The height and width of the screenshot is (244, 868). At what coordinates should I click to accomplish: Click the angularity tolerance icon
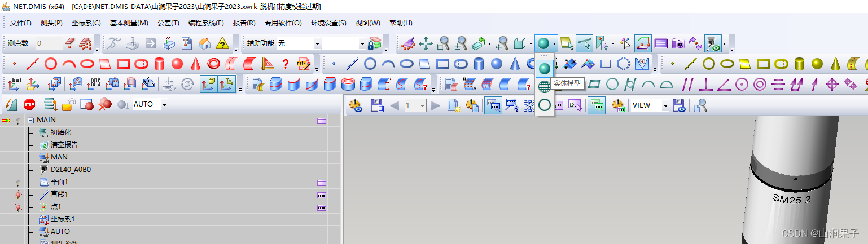tap(724, 85)
